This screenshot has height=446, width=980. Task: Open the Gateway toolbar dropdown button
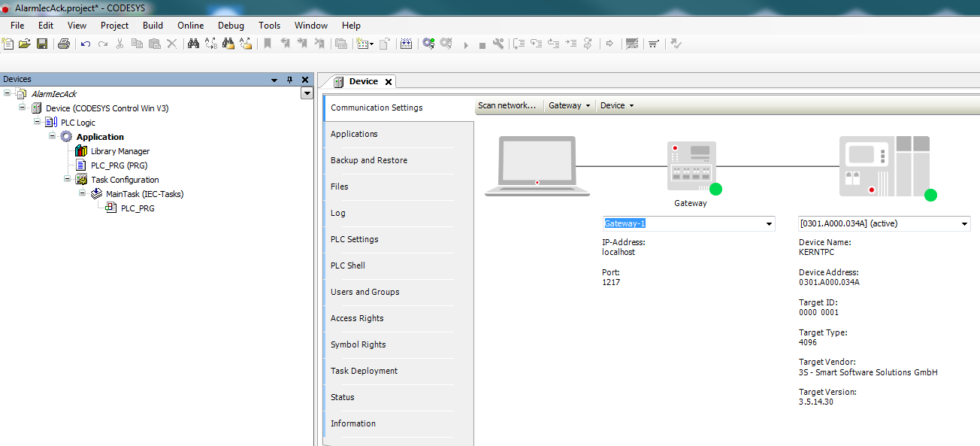[569, 105]
